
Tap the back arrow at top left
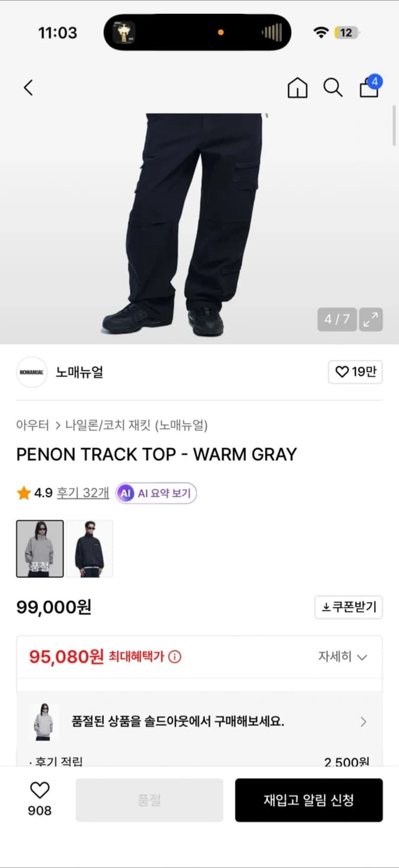point(28,87)
